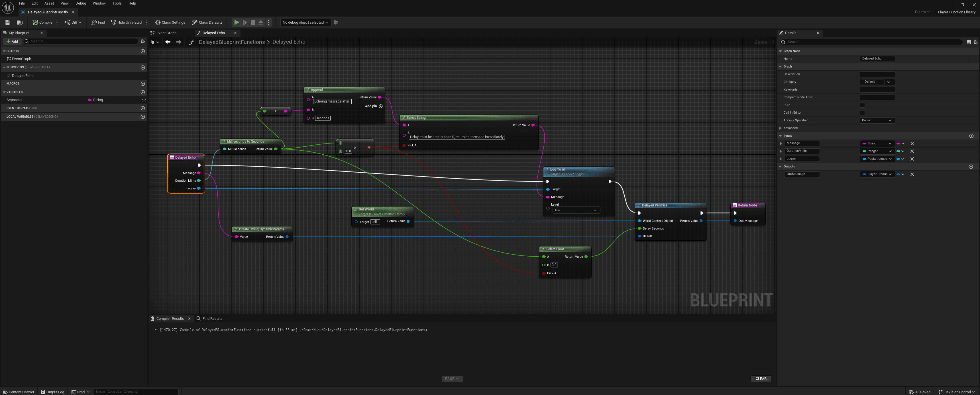
Task: Open debug object selector dropdown
Action: (305, 22)
